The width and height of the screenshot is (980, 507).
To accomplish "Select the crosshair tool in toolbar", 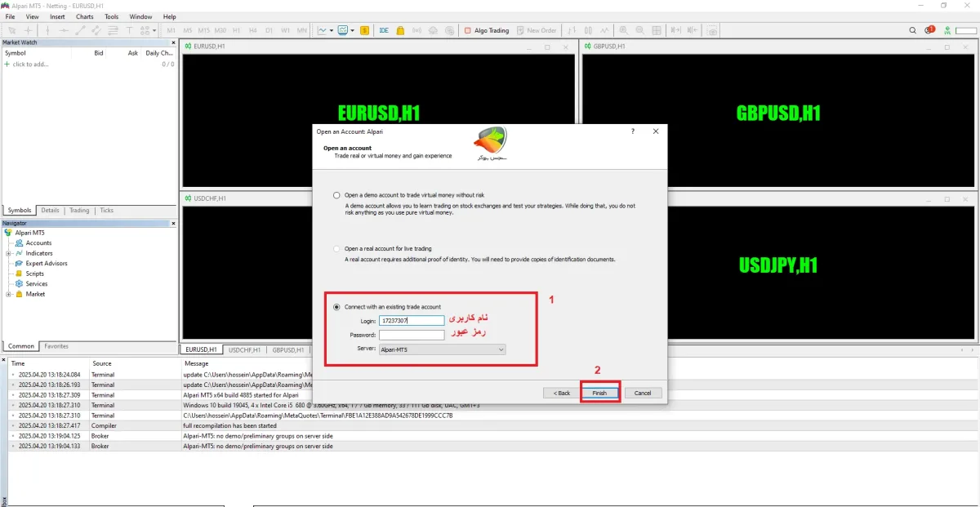I will point(28,30).
